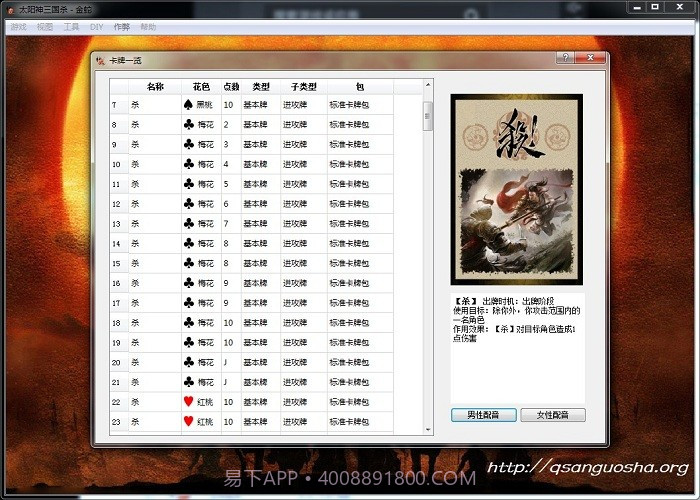Click the card list vertical scrollbar thumb
The image size is (700, 500).
[x=428, y=115]
